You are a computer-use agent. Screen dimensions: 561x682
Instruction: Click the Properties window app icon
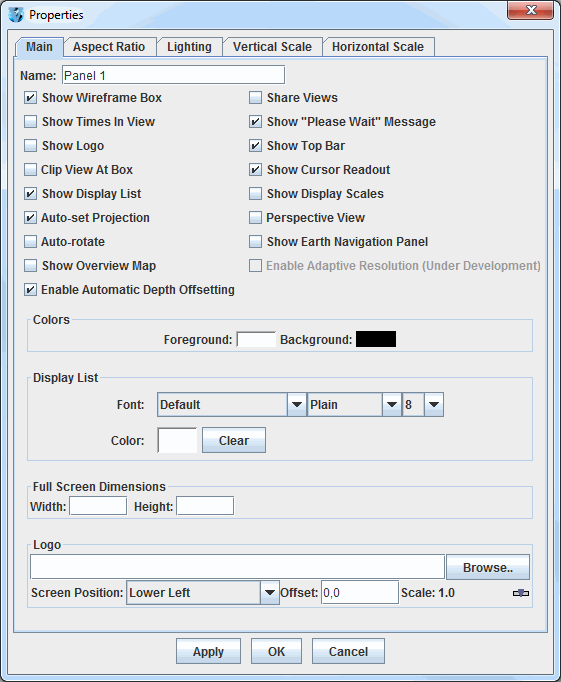[x=16, y=14]
